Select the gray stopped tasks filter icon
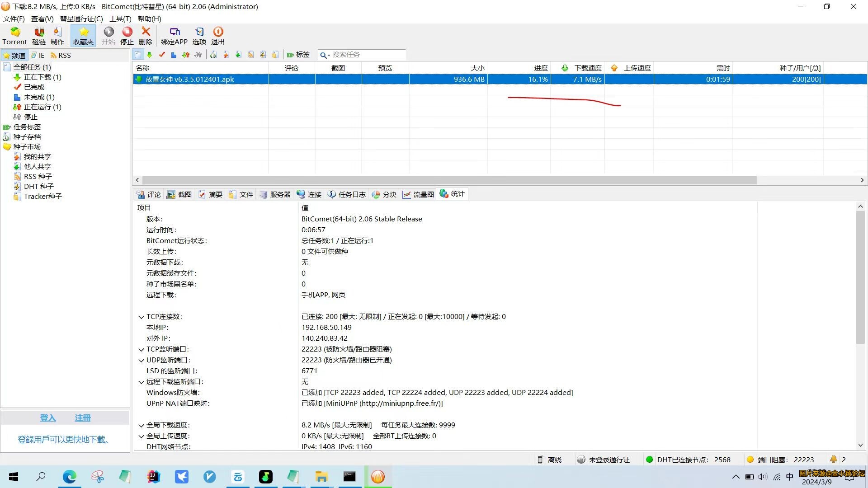868x488 pixels. coord(198,55)
